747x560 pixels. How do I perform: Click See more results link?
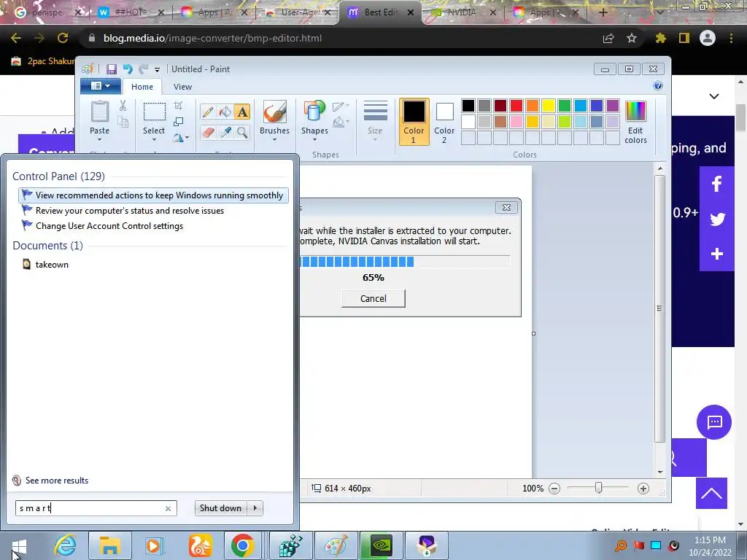point(57,481)
